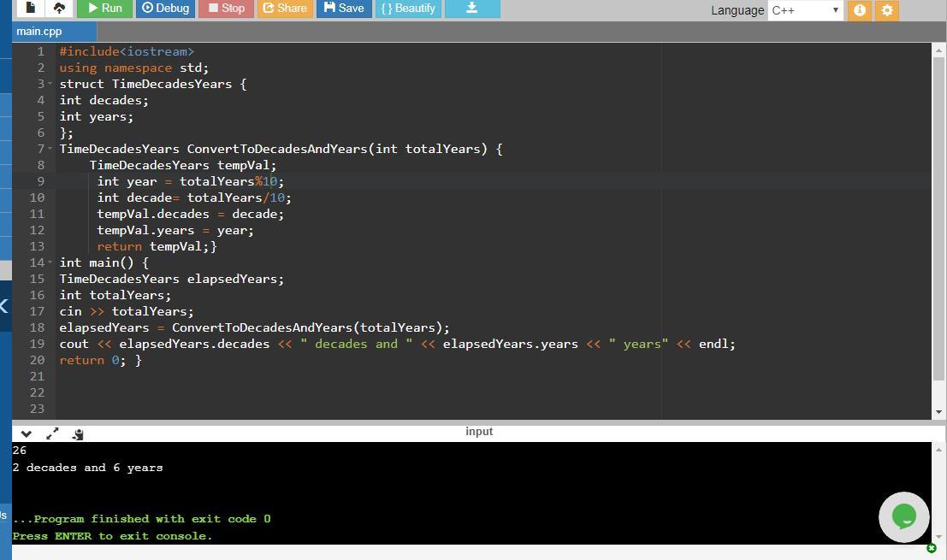Screen dimensions: 947x560
Task: Click the console copy/clear icon
Action: point(78,433)
